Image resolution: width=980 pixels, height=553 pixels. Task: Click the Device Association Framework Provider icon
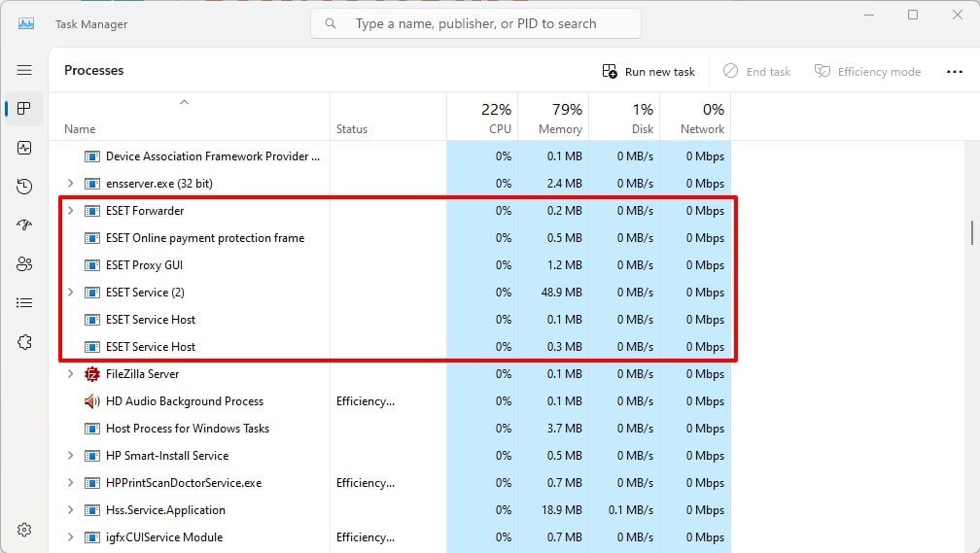91,156
